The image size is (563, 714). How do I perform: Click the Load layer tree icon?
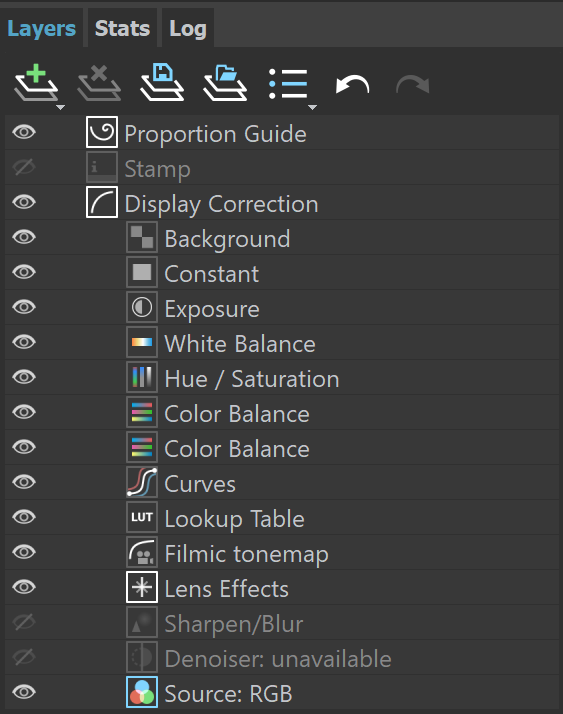point(225,82)
